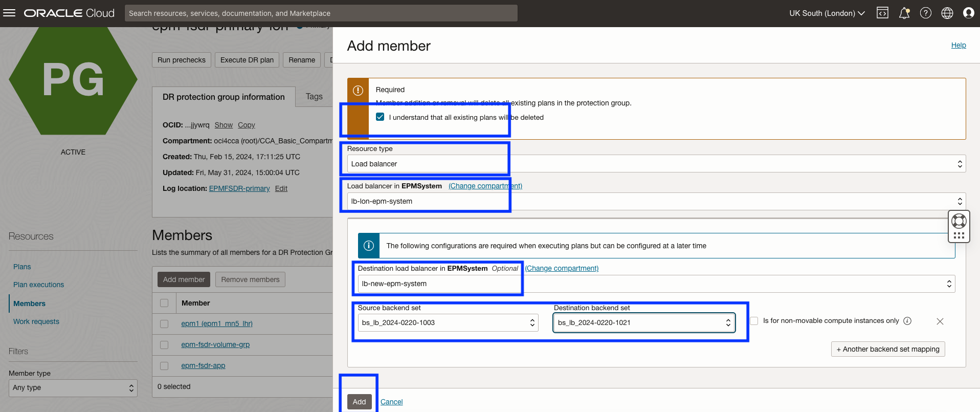Open the Cloud Shell developer tools icon

pyautogui.click(x=882, y=13)
